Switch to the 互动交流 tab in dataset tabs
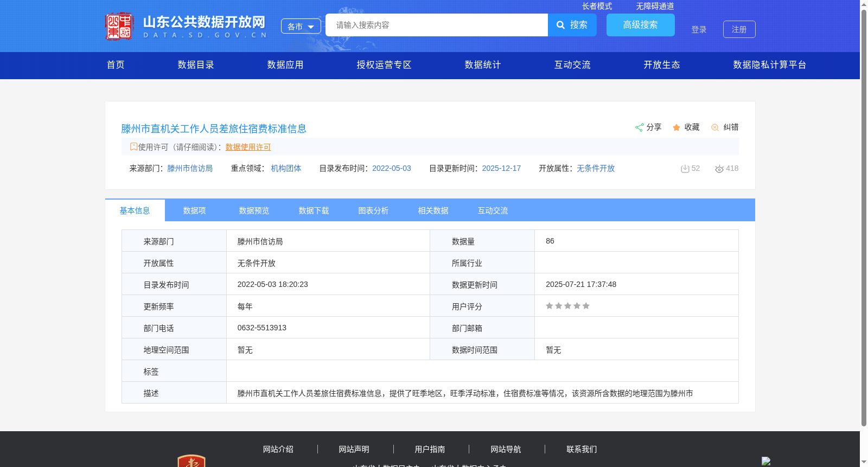The width and height of the screenshot is (868, 467). click(x=493, y=210)
